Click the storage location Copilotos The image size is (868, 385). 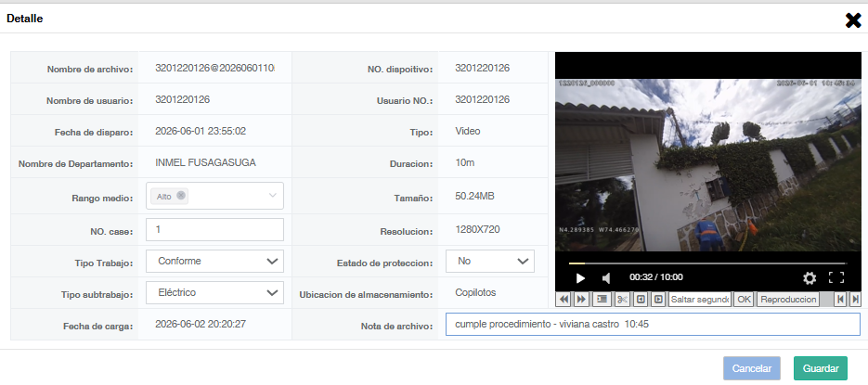475,292
